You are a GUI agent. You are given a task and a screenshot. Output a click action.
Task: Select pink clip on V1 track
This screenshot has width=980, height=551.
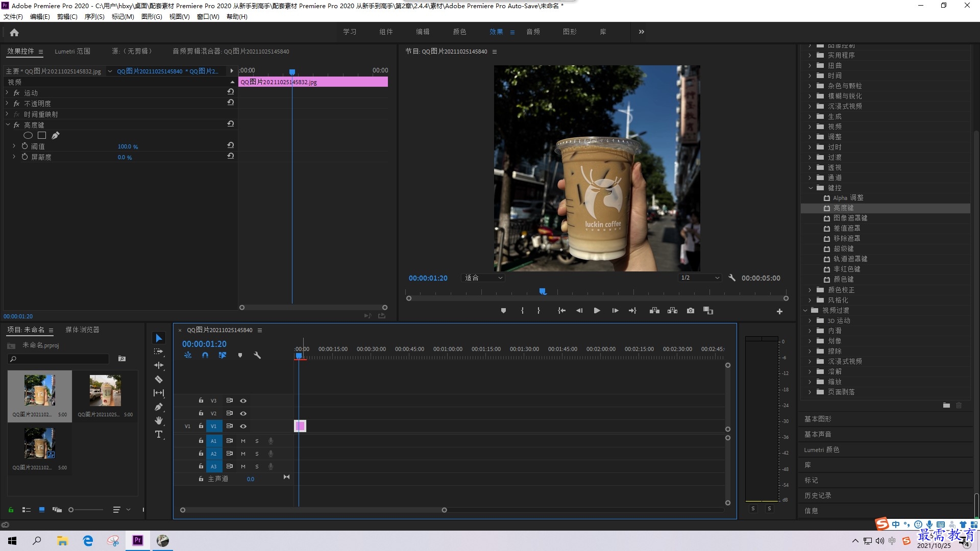coord(300,426)
